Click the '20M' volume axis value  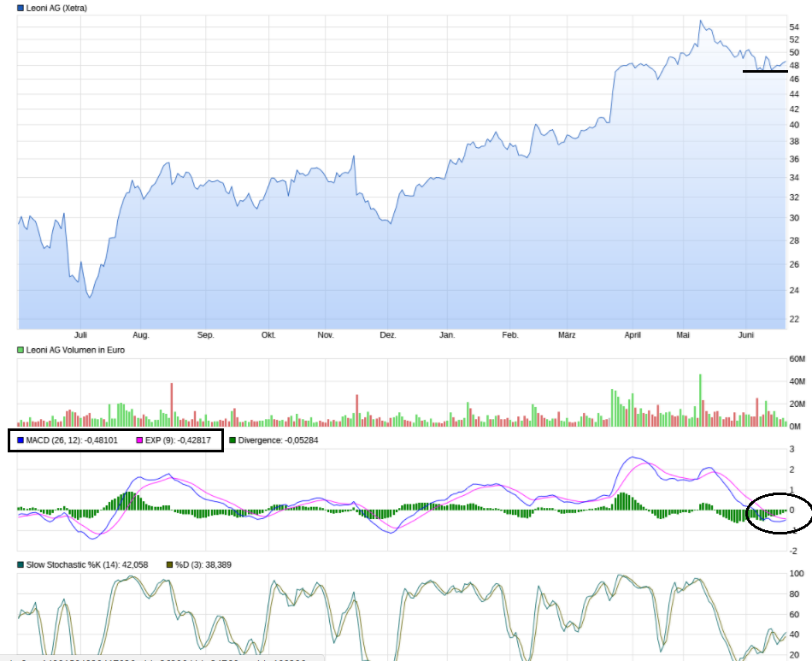[797, 404]
